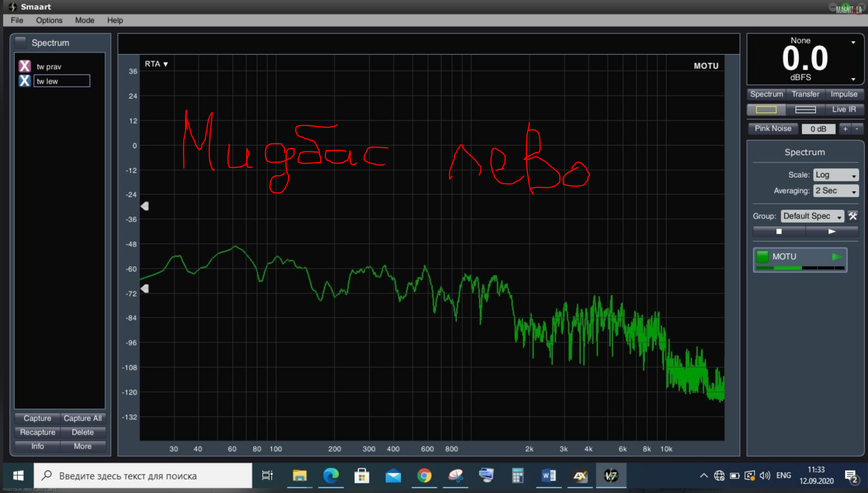Select the single-pane view layout icon
Screen dimensions: 868x493
766,109
